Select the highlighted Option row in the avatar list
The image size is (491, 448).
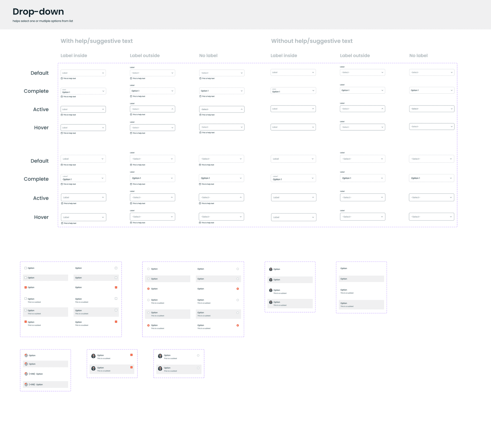click(290, 279)
